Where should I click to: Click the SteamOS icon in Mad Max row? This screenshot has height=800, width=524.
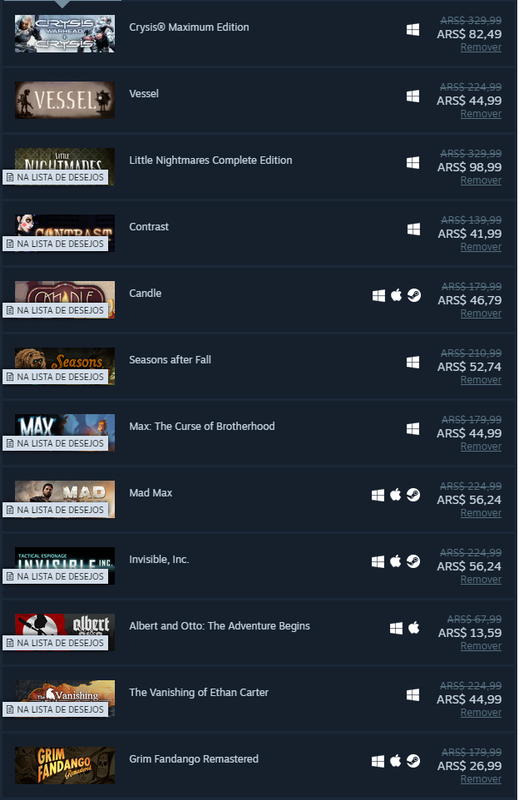tap(413, 495)
